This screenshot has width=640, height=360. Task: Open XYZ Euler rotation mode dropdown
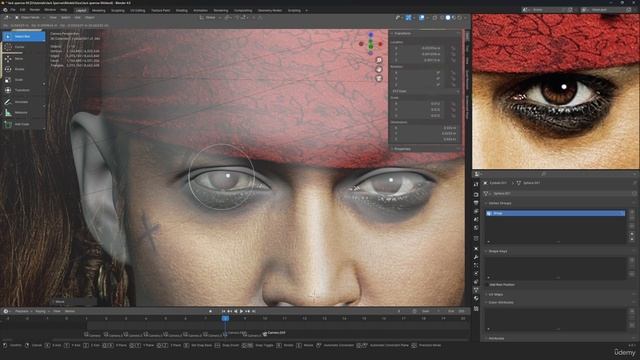(x=425, y=91)
